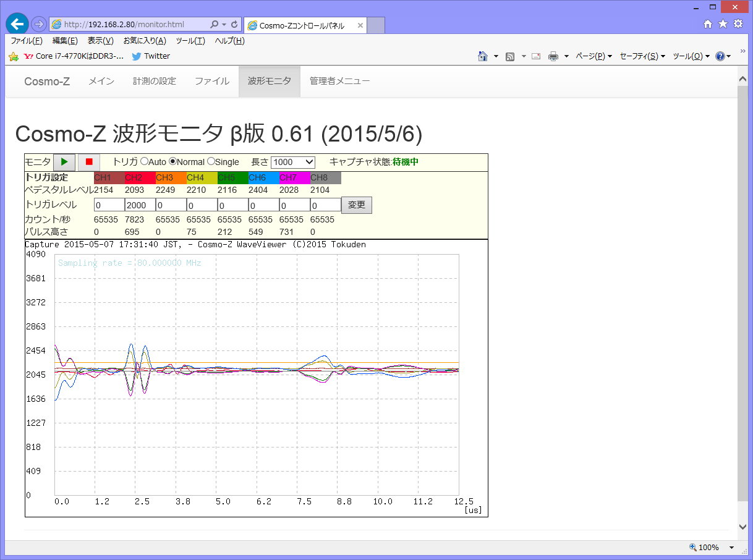
Task: Click the favorites star icon at top right
Action: pyautogui.click(x=723, y=24)
